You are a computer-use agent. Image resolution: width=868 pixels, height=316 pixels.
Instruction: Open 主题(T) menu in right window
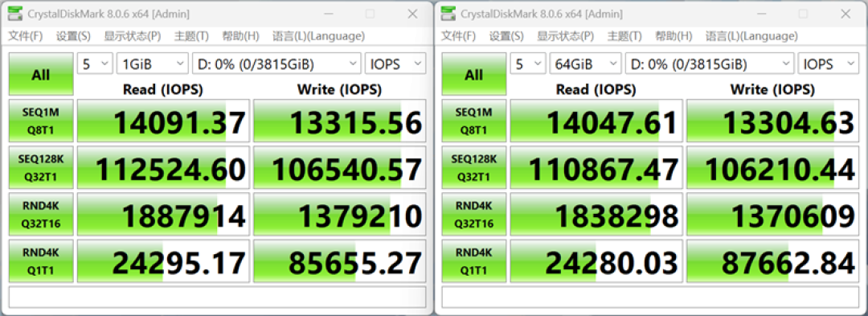624,36
